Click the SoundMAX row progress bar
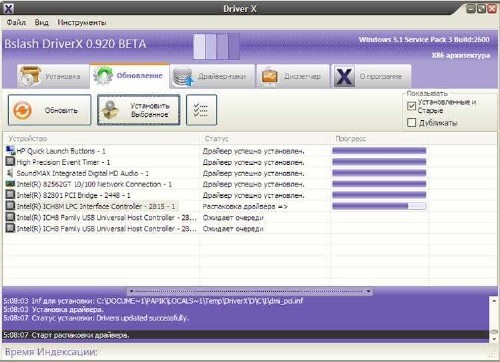 [x=379, y=173]
